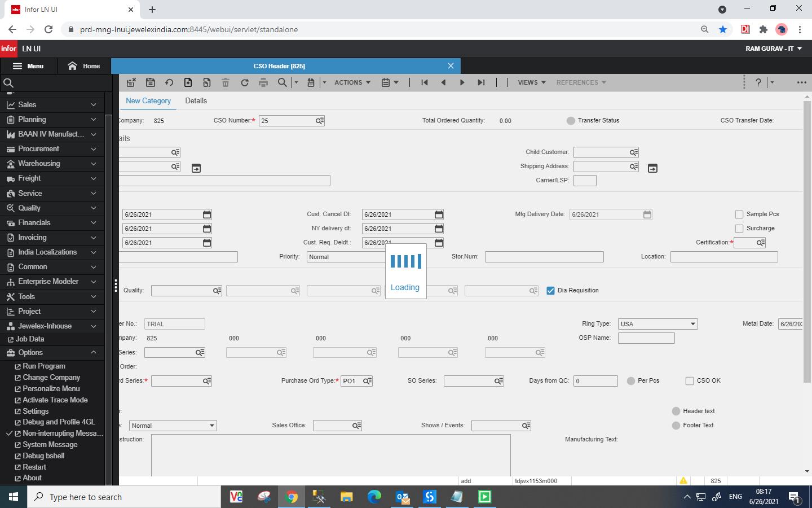Click into the OSP Name field
The height and width of the screenshot is (508, 812).
[x=646, y=338]
